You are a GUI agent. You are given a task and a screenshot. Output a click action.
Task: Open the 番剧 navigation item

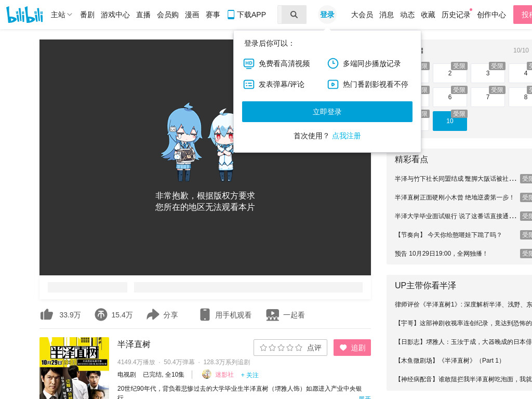point(87,15)
